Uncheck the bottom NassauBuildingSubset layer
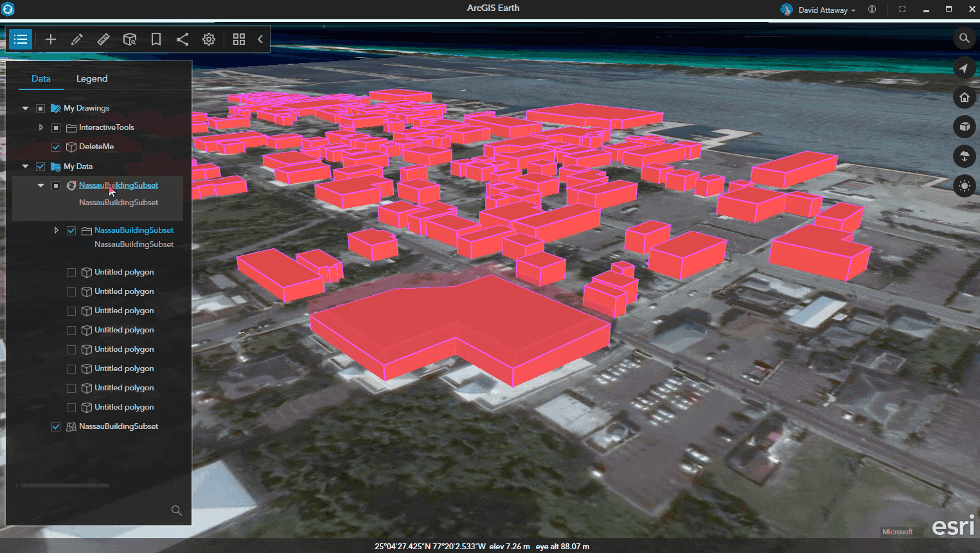This screenshot has height=553, width=980. [x=56, y=426]
